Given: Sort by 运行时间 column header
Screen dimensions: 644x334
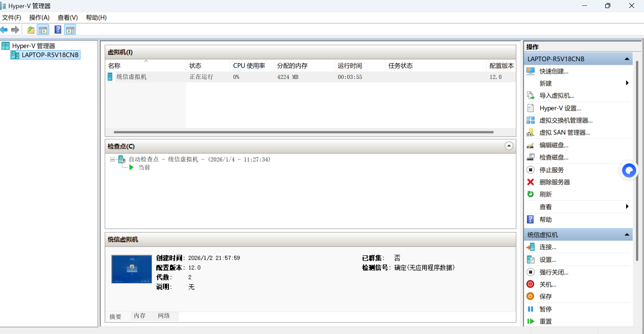Looking at the screenshot, I should point(360,65).
